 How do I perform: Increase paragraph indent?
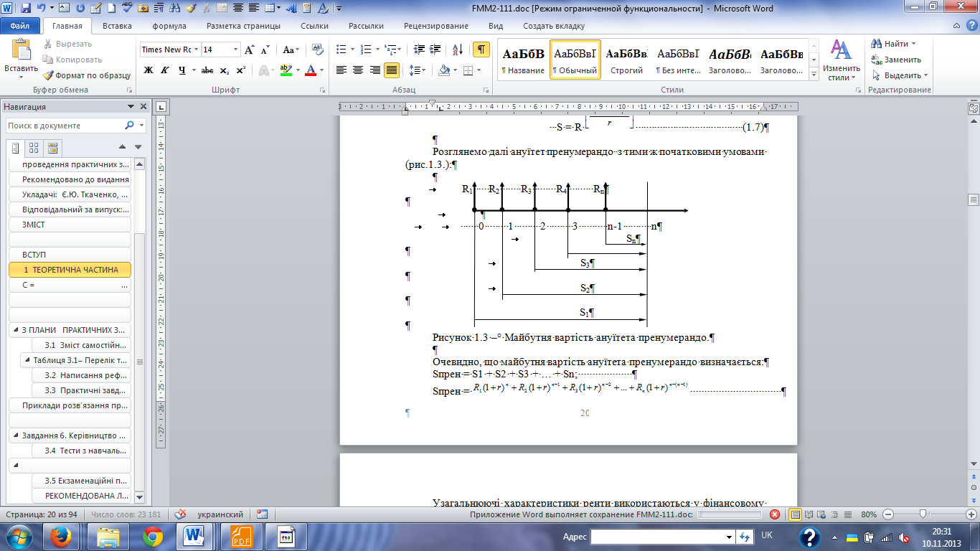(x=433, y=50)
